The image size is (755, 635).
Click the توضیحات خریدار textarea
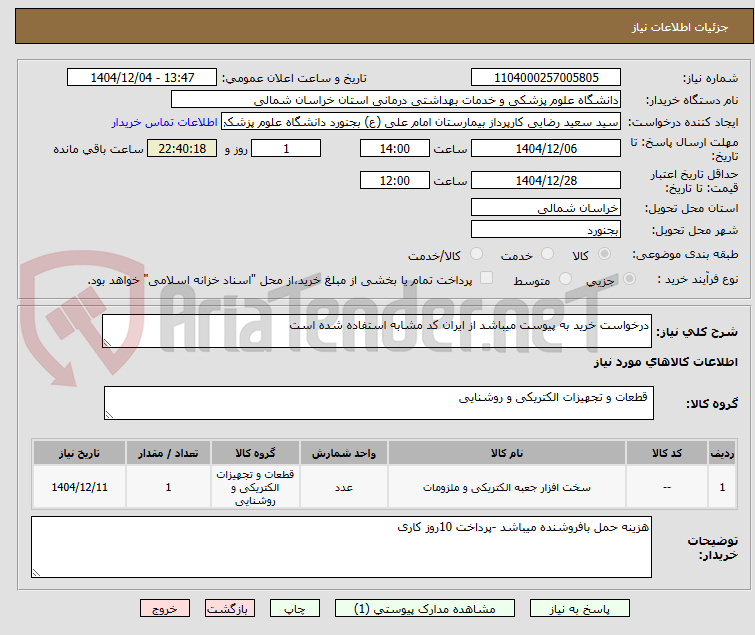point(341,547)
